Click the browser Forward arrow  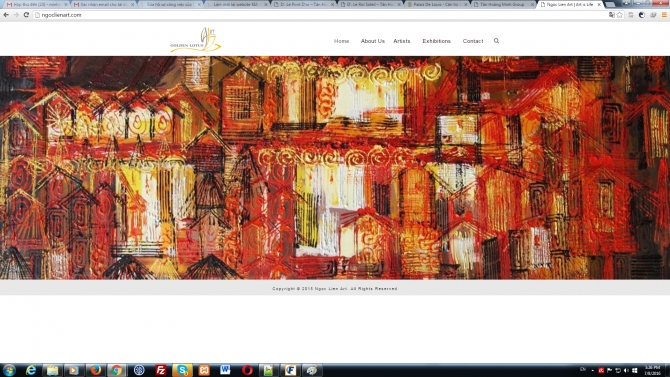tap(16, 15)
